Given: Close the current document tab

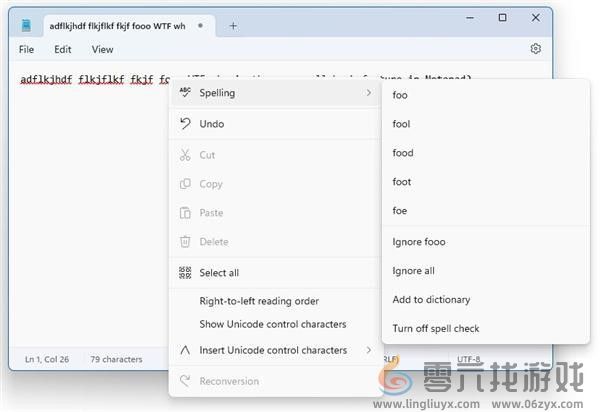Looking at the screenshot, I should [x=201, y=26].
